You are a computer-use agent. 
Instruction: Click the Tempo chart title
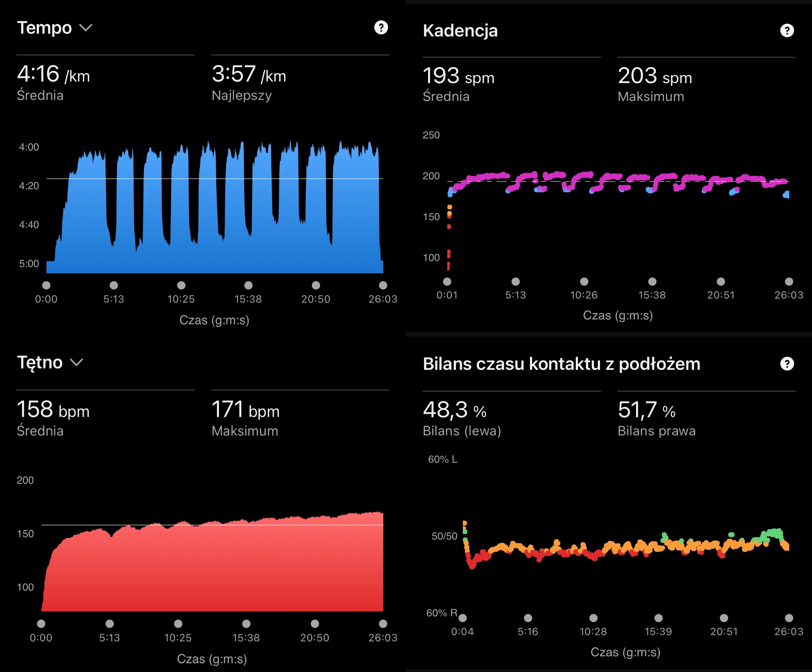(x=44, y=28)
